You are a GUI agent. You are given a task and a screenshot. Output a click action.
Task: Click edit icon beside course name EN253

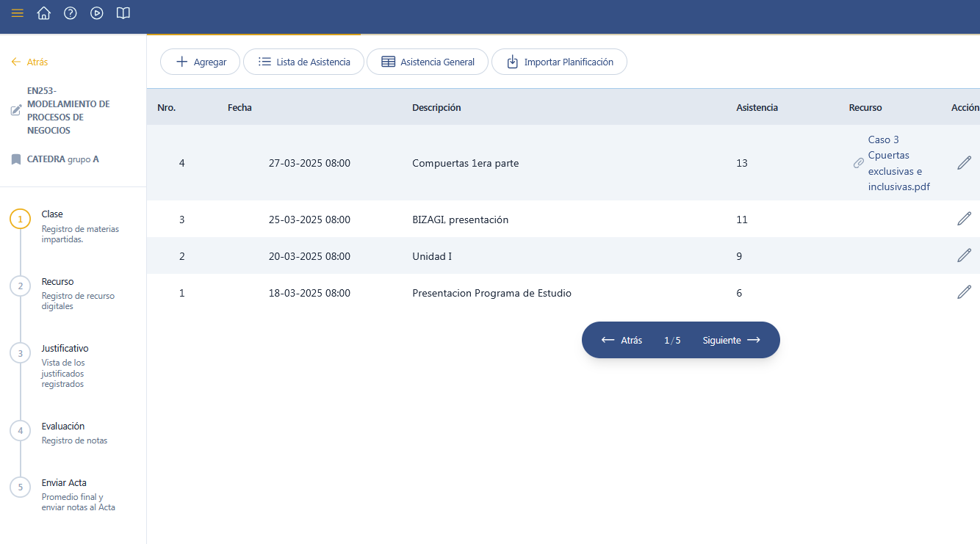(x=16, y=111)
